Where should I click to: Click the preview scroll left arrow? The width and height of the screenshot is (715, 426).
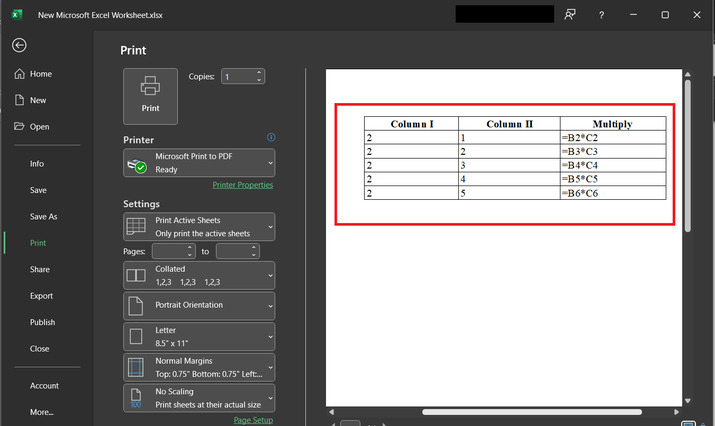click(332, 412)
